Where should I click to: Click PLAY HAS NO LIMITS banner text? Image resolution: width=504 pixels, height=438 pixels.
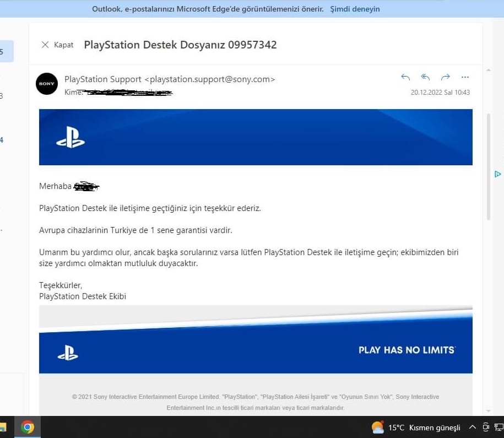(407, 350)
